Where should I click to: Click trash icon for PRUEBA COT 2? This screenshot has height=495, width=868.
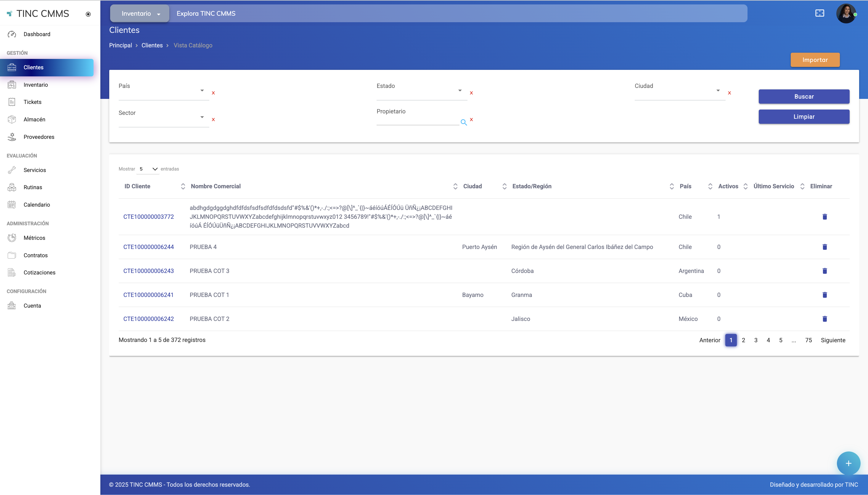point(824,319)
